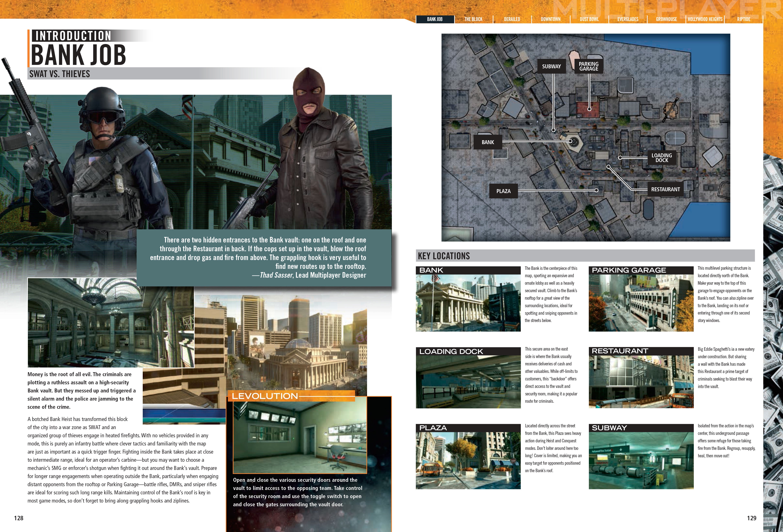Open the RIPTIDE tab
Image resolution: width=783 pixels, height=532 pixels.
(x=744, y=19)
